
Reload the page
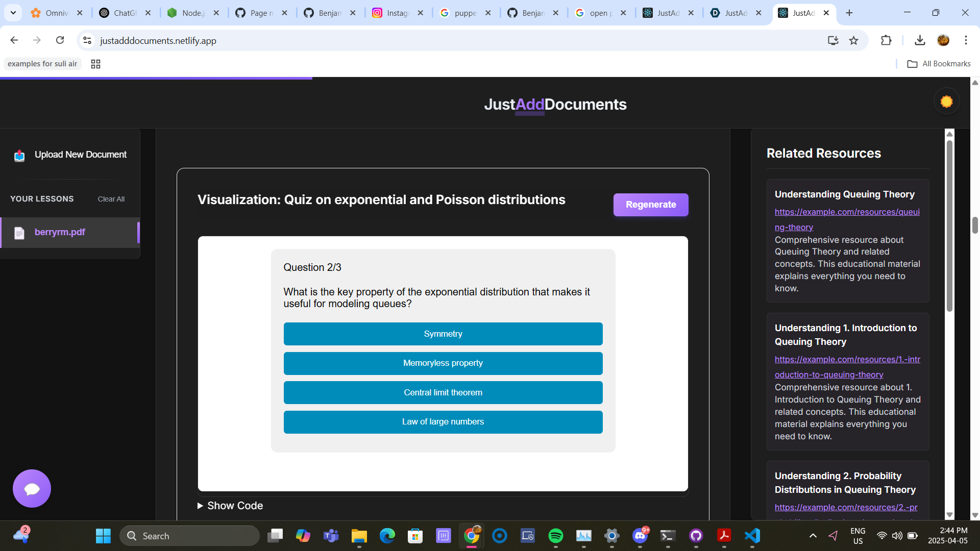coord(60,40)
